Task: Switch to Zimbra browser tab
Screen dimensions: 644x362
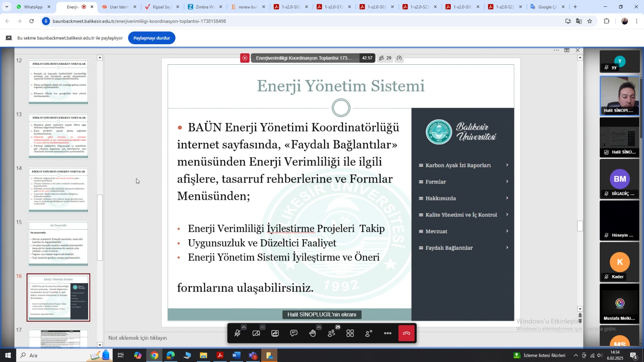Action: click(204, 7)
